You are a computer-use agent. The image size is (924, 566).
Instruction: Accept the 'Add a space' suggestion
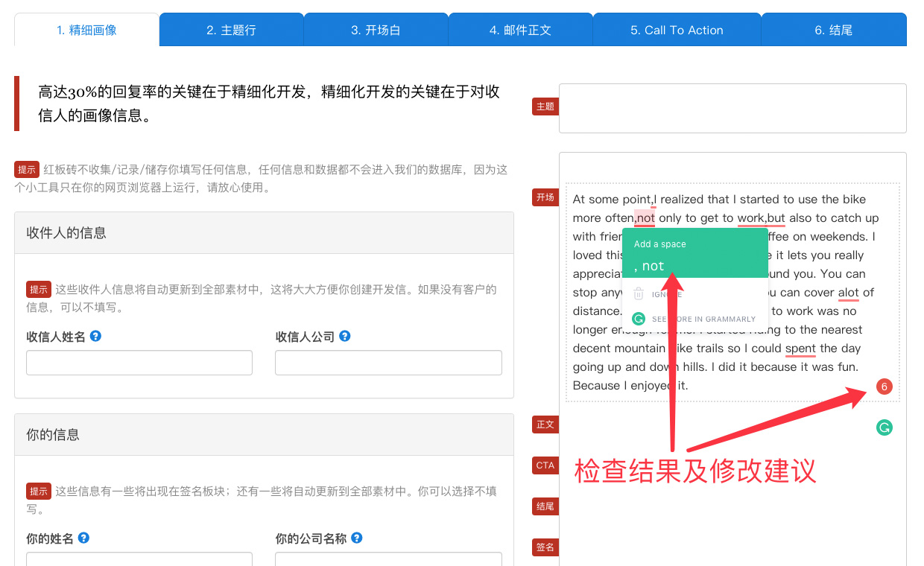[x=694, y=258]
